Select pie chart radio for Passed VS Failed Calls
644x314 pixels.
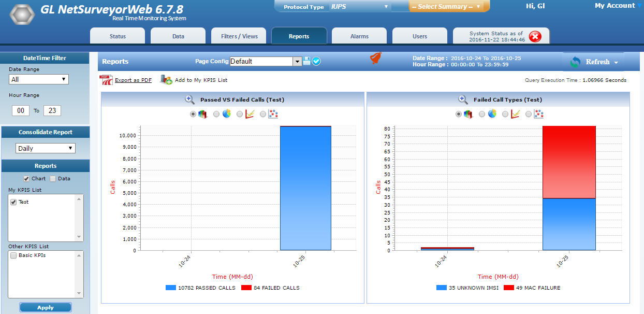coord(216,114)
